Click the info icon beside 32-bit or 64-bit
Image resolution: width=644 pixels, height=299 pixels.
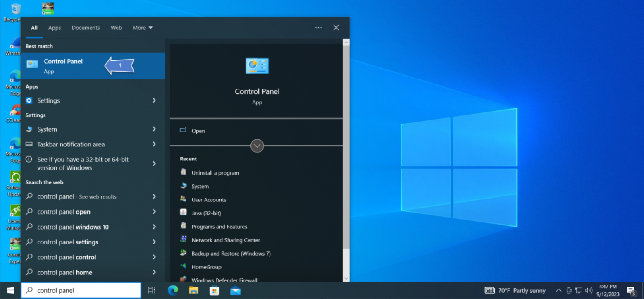tap(29, 159)
